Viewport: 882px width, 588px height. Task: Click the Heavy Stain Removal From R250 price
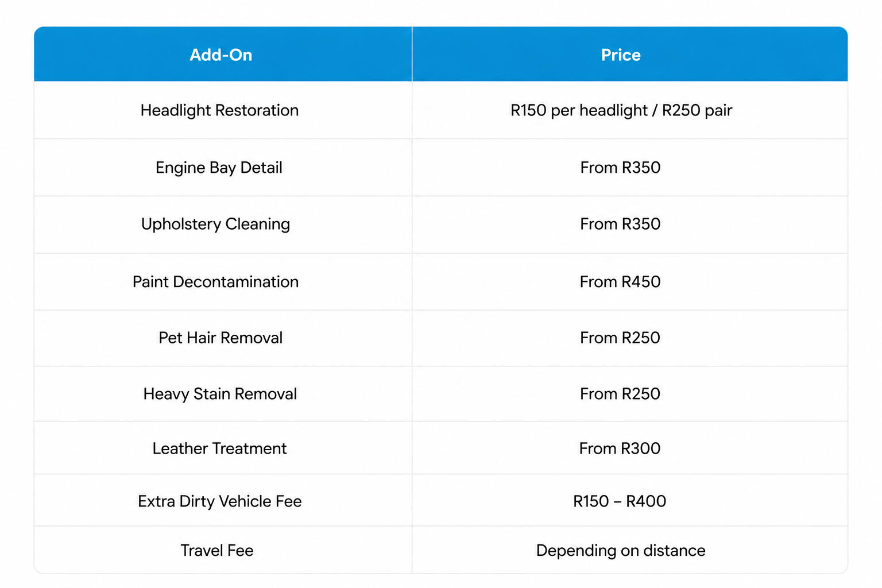coord(620,394)
